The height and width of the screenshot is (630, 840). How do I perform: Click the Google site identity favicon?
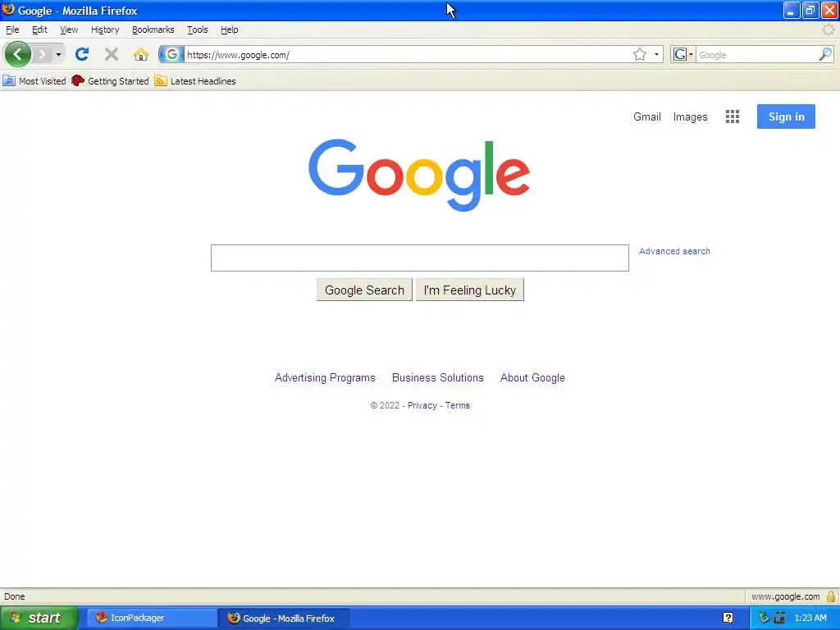[171, 54]
